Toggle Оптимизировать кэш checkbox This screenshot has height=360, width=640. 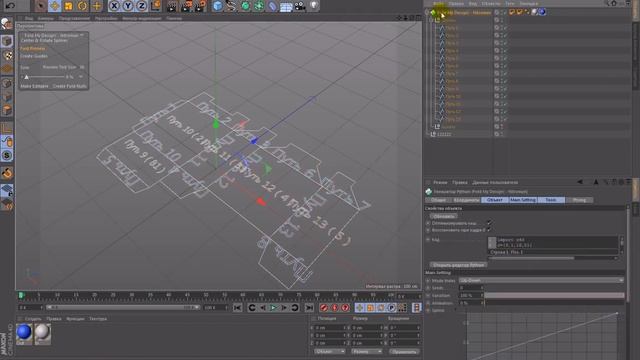pyautogui.click(x=489, y=223)
